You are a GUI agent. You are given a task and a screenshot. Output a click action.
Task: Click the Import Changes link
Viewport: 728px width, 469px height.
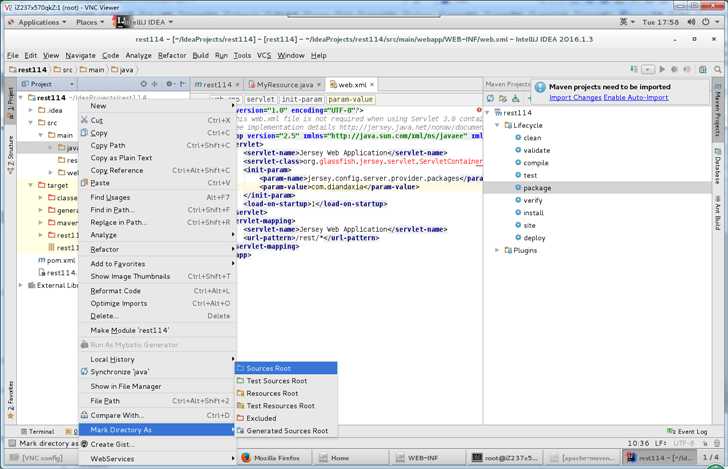[575, 98]
